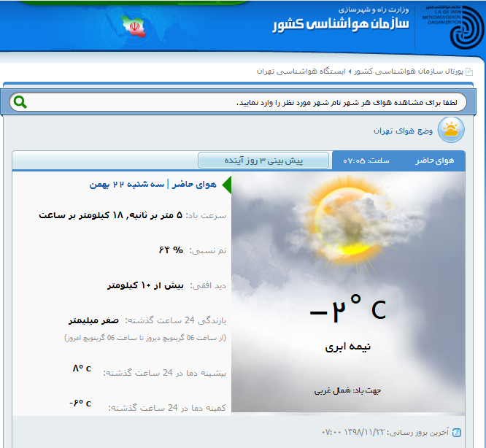Click the کمینه دما در 24 ساعت گذشته label

[x=167, y=408]
